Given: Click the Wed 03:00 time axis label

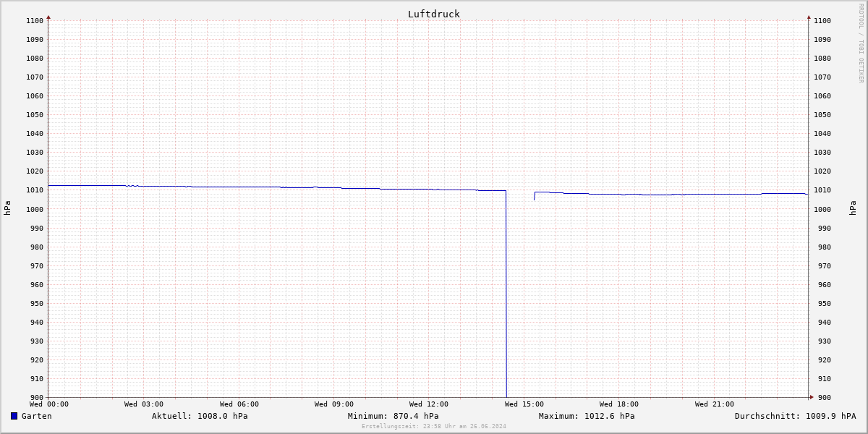Looking at the screenshot, I should point(144,404).
